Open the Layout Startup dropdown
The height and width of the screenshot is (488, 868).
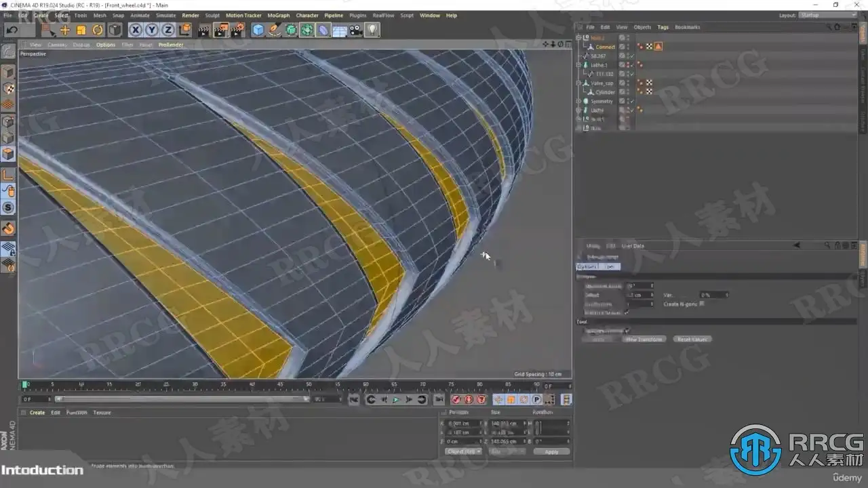click(827, 15)
